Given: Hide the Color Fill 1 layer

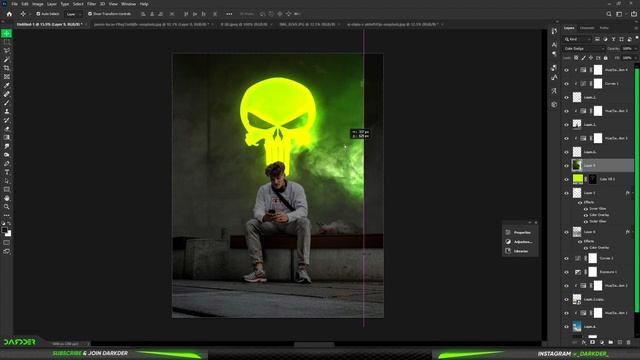Looking at the screenshot, I should (566, 179).
